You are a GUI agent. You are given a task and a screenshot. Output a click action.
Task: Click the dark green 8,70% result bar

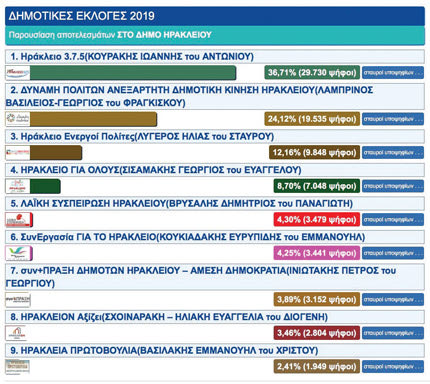click(45, 186)
